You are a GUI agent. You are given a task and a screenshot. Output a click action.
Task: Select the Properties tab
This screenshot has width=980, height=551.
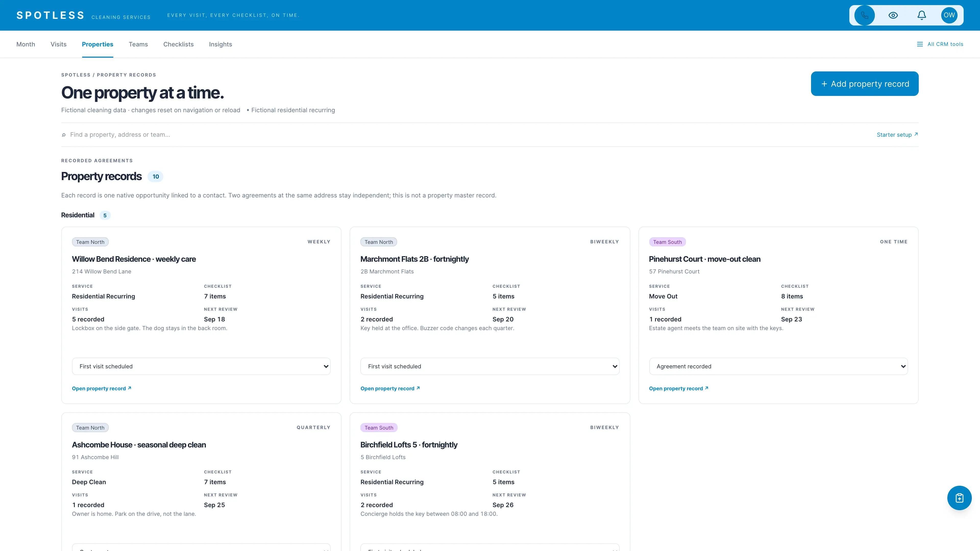click(x=97, y=44)
